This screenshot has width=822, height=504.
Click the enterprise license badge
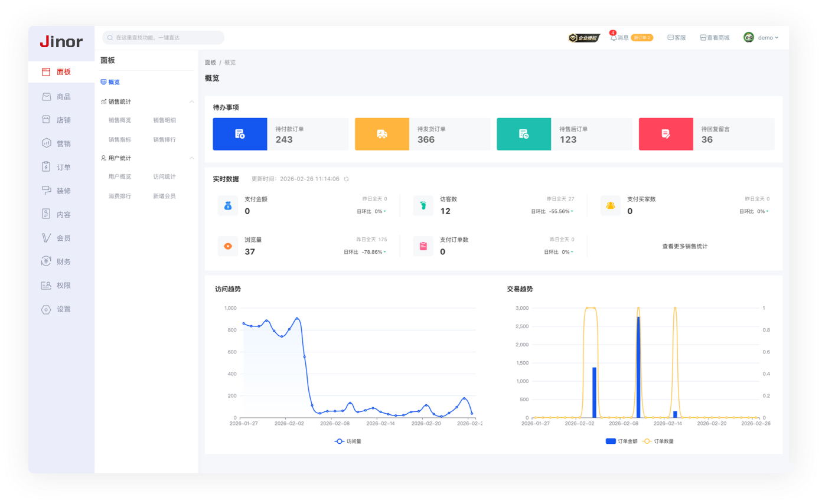click(584, 38)
